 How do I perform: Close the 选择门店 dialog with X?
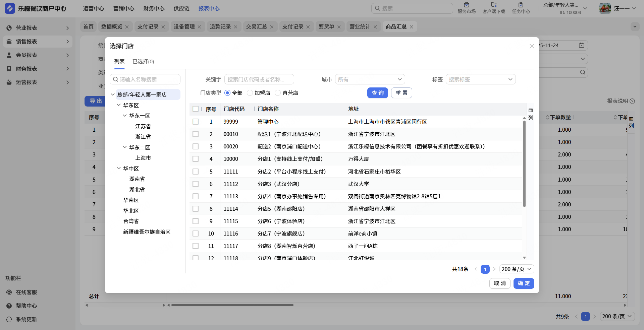[x=532, y=46]
